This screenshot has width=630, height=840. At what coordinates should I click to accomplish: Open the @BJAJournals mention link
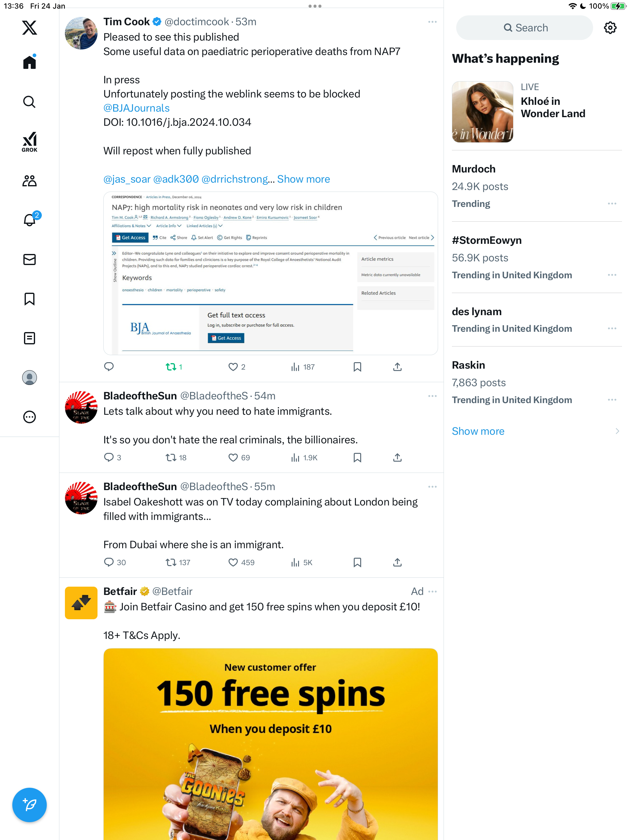(x=136, y=108)
